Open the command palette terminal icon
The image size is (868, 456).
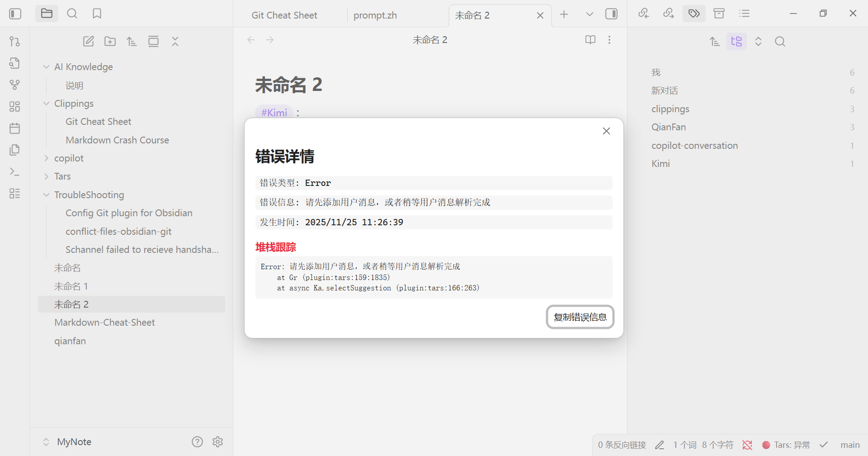pos(14,172)
